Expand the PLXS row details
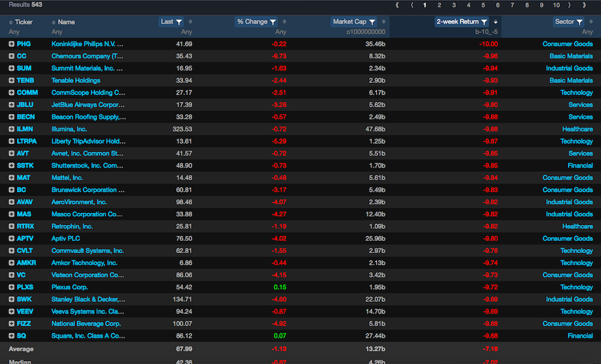 [x=12, y=287]
